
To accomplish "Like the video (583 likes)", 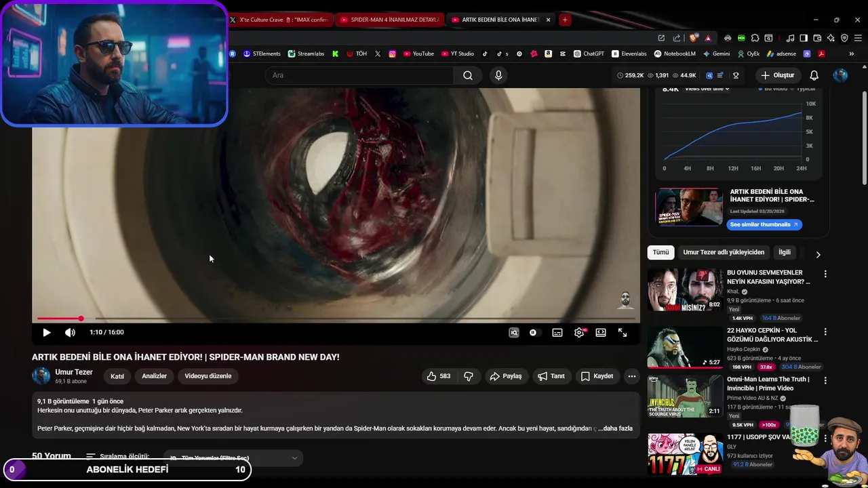I will click(439, 376).
